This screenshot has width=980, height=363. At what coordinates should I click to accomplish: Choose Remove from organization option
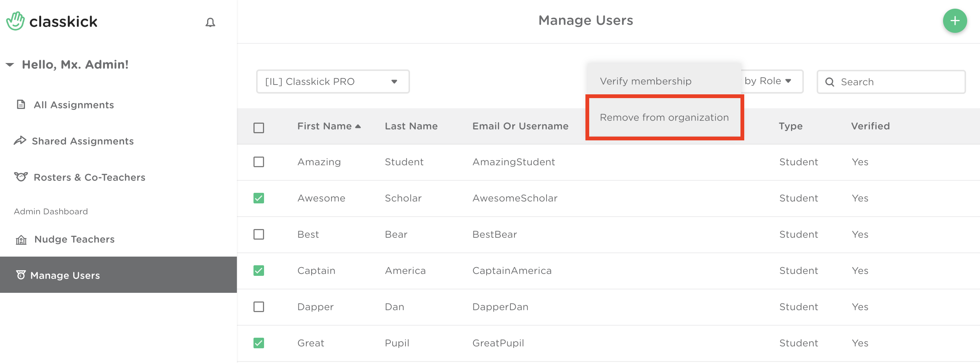point(664,117)
